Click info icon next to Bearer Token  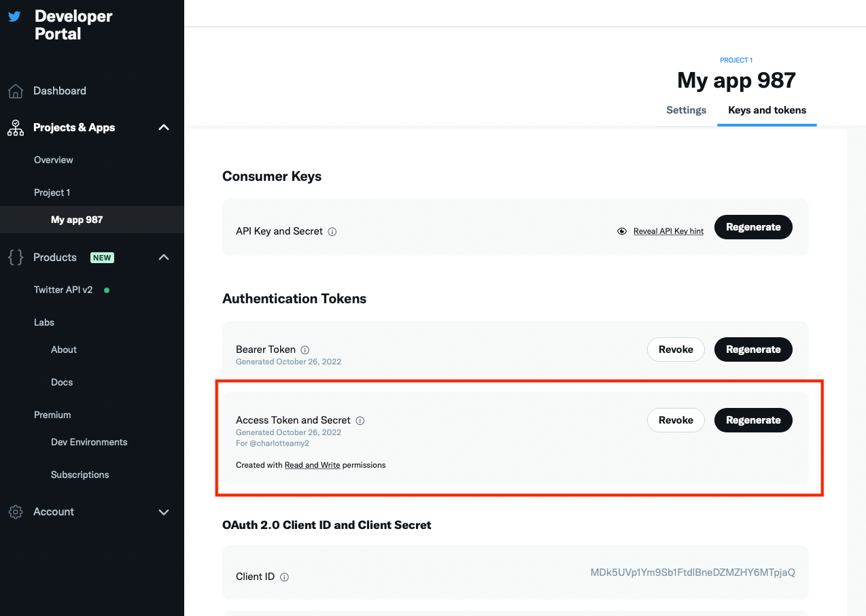click(x=305, y=350)
